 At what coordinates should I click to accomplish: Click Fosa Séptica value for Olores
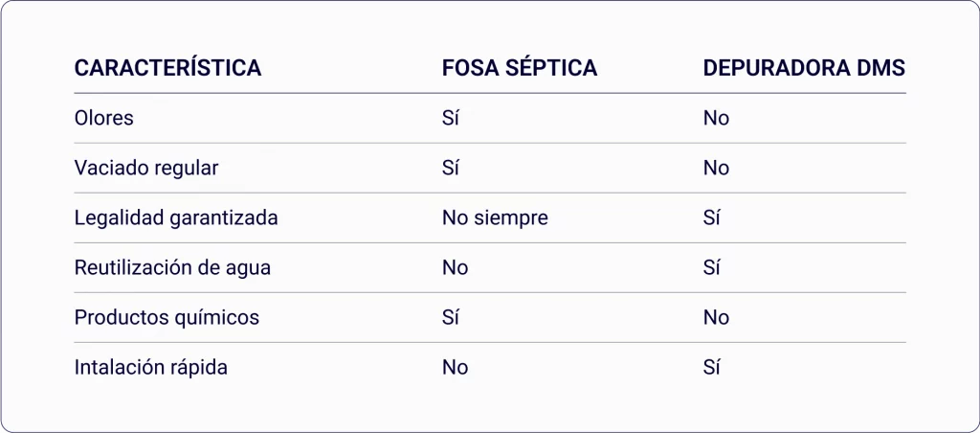click(x=451, y=119)
